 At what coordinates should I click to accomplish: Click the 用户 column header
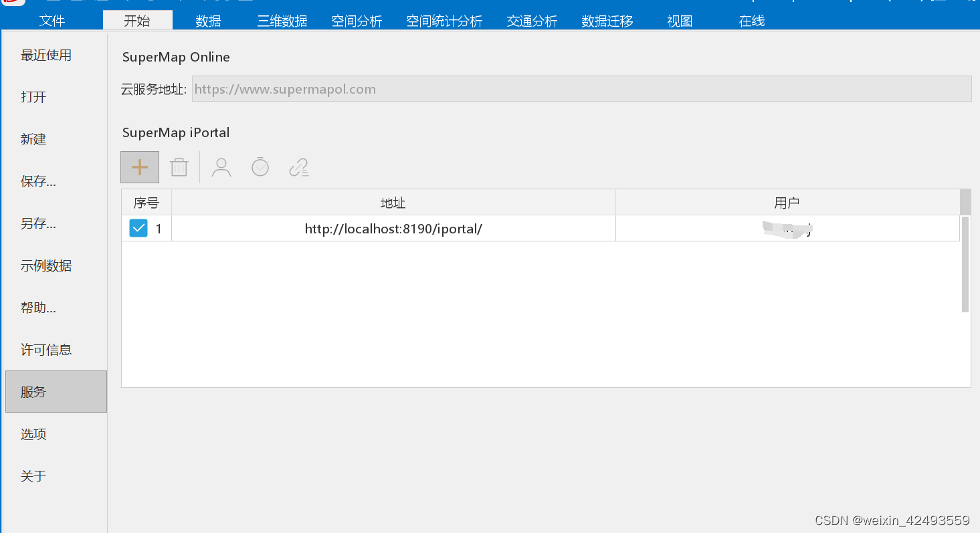(787, 203)
